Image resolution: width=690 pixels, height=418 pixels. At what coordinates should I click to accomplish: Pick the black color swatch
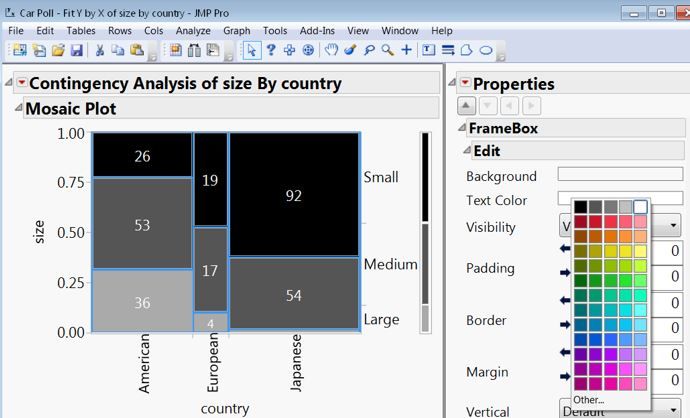(x=580, y=207)
